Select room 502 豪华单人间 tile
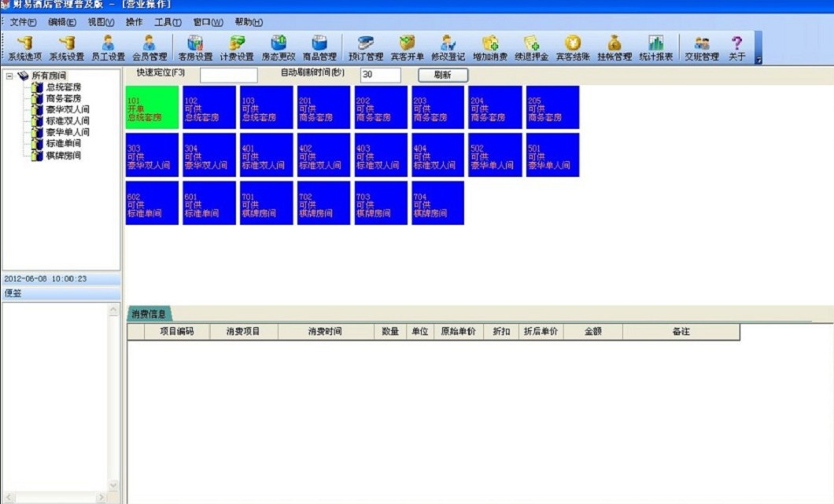 pyautogui.click(x=495, y=155)
